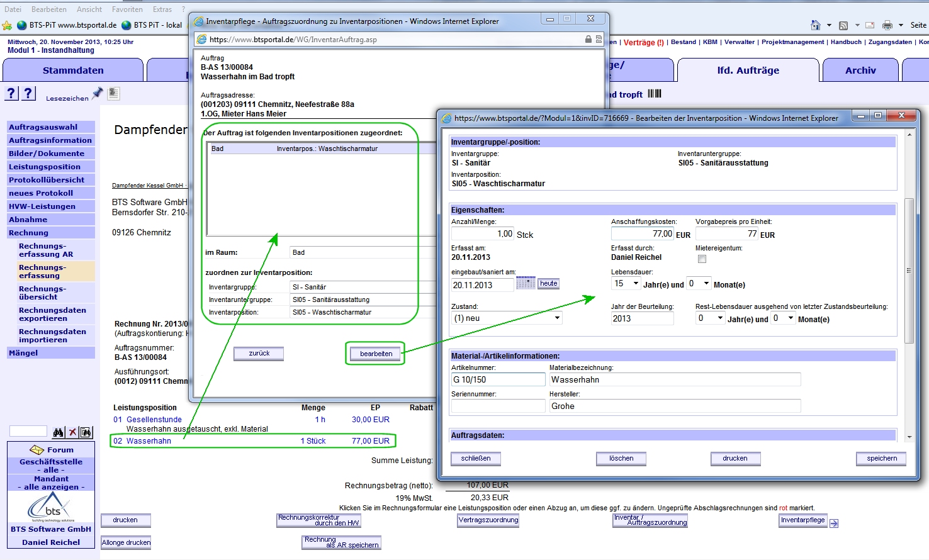This screenshot has height=560, width=929.
Task: Click the Read Mail envelope icon
Action: point(870,26)
